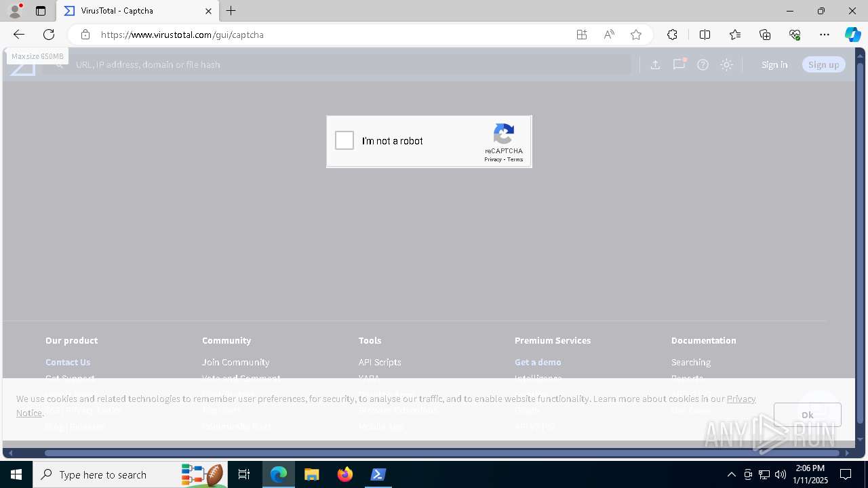Open reCAPTCHA Terms link
Viewport: 868px width, 488px height.
515,159
